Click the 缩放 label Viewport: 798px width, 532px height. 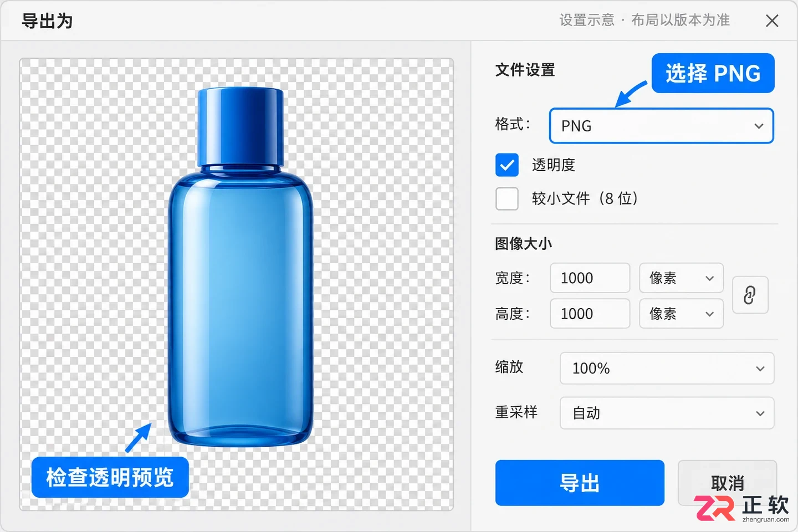509,367
